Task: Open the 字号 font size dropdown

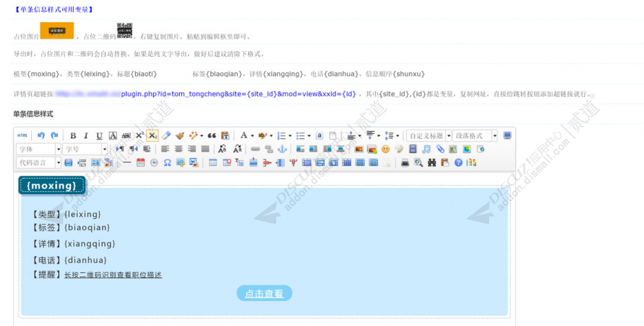Action: (x=104, y=149)
